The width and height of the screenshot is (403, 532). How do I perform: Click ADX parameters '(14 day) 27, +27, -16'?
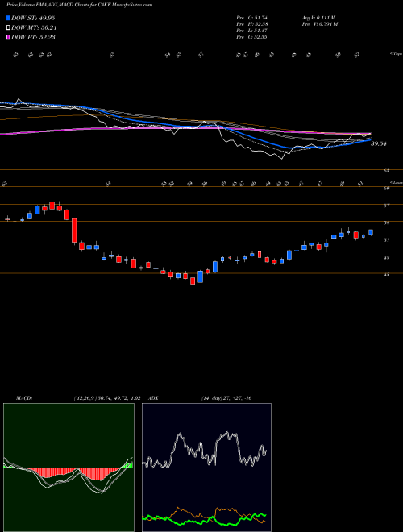click(x=226, y=398)
